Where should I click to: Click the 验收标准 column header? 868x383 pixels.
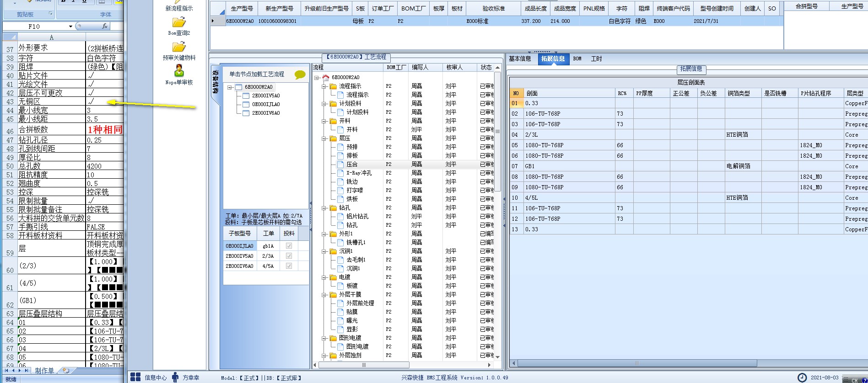(493, 8)
